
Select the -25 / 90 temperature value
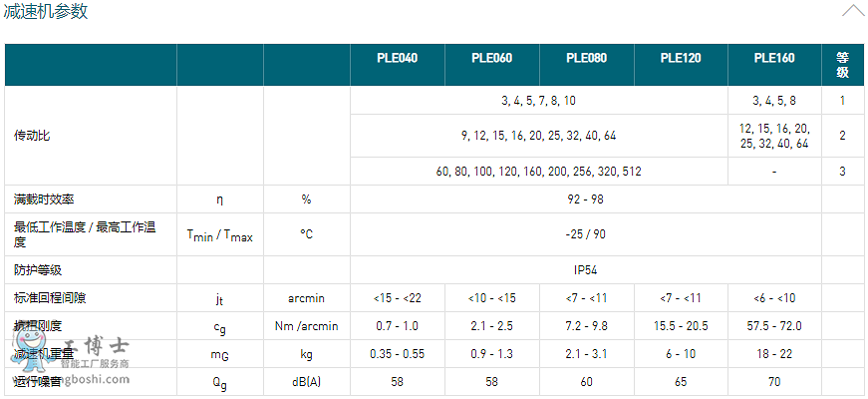pyautogui.click(x=585, y=234)
